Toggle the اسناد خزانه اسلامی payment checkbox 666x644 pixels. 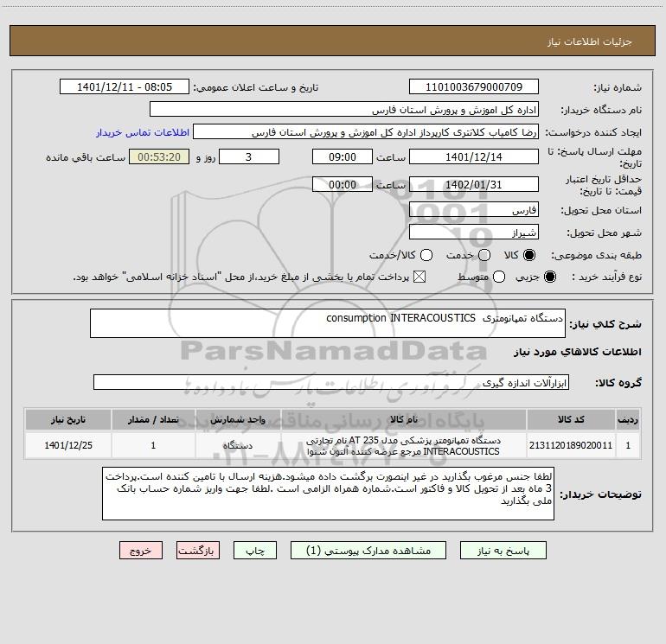click(419, 277)
